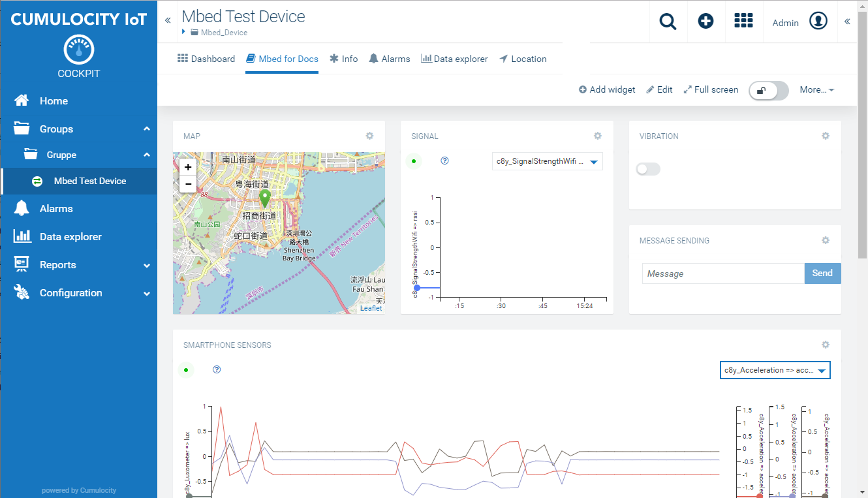Open the Mbed_Device breadcrumb link
Image resolution: width=868 pixels, height=498 pixels.
(x=224, y=32)
